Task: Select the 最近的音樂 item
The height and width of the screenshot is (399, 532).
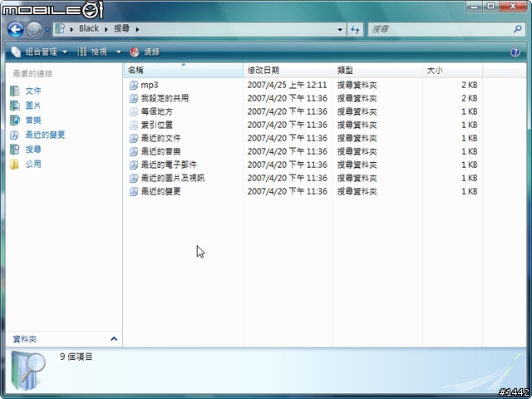Action: point(160,151)
